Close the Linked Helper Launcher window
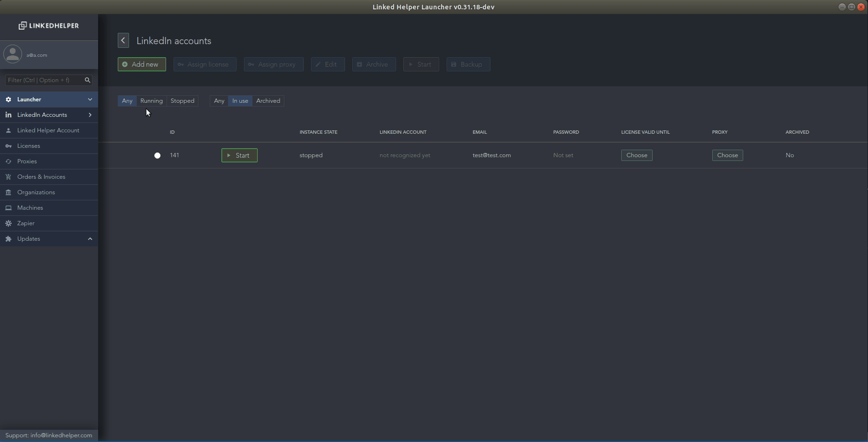This screenshot has height=442, width=868. click(x=861, y=7)
